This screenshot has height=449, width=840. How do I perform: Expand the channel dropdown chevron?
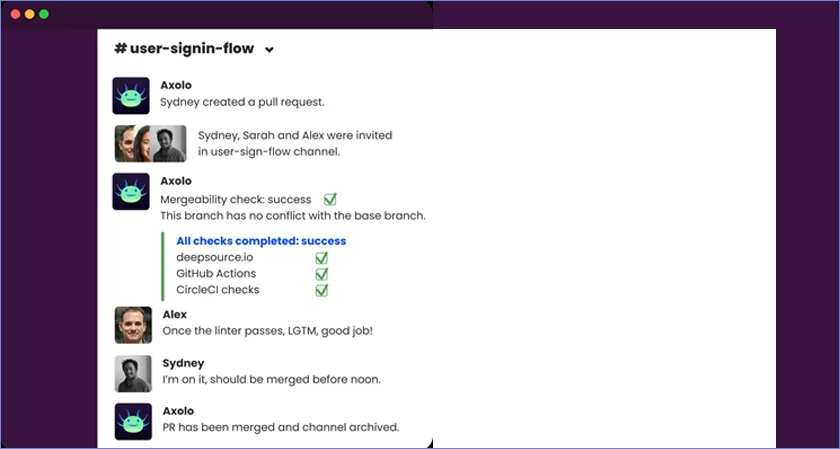[x=269, y=50]
